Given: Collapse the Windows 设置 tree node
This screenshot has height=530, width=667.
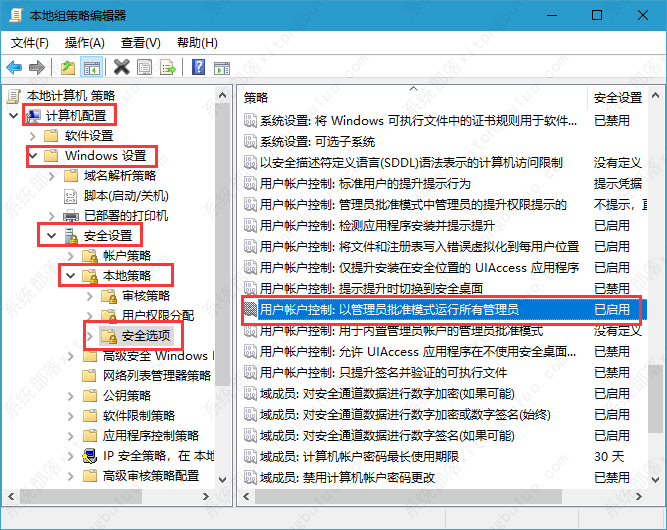Looking at the screenshot, I should pyautogui.click(x=33, y=156).
